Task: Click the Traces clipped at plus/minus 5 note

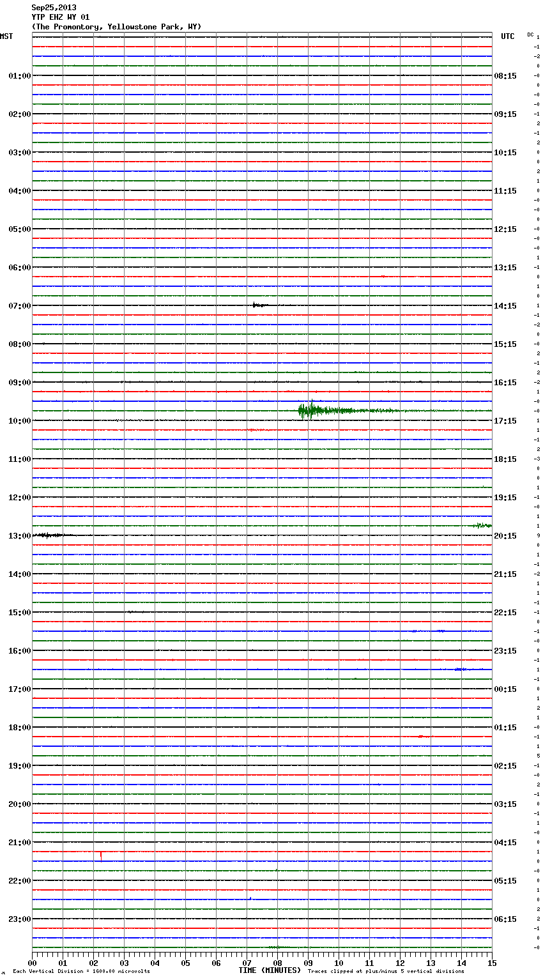Action: coord(386,972)
